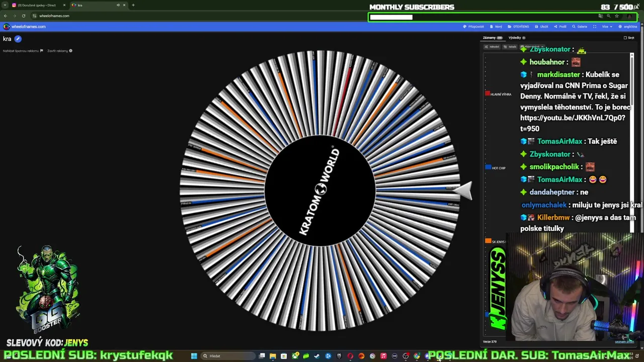Open the Windows Start menu

coord(194,356)
